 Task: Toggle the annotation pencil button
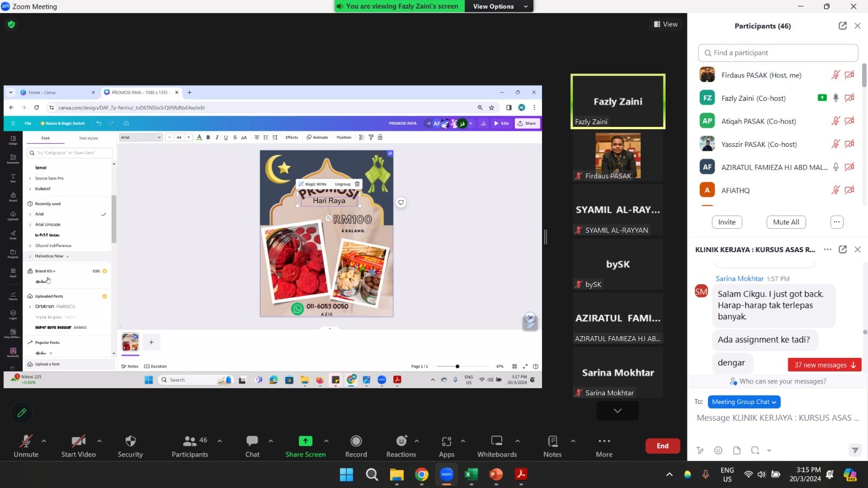[x=22, y=413]
